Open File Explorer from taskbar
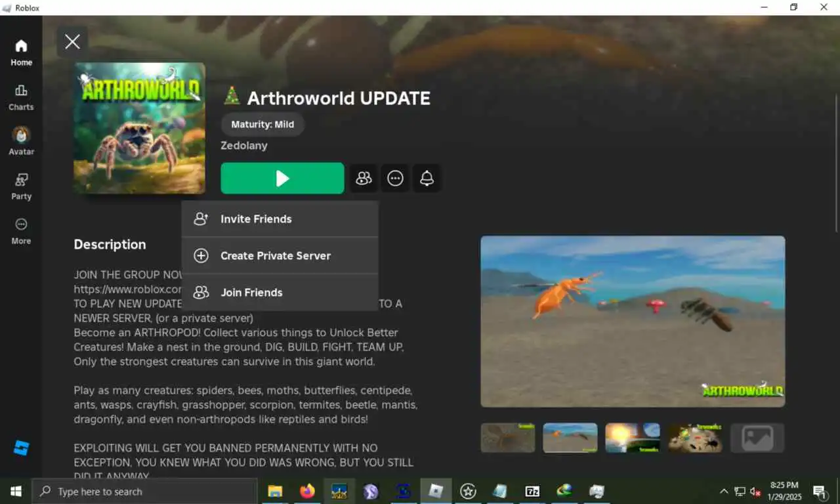Screen dimensions: 840x504 point(275,491)
